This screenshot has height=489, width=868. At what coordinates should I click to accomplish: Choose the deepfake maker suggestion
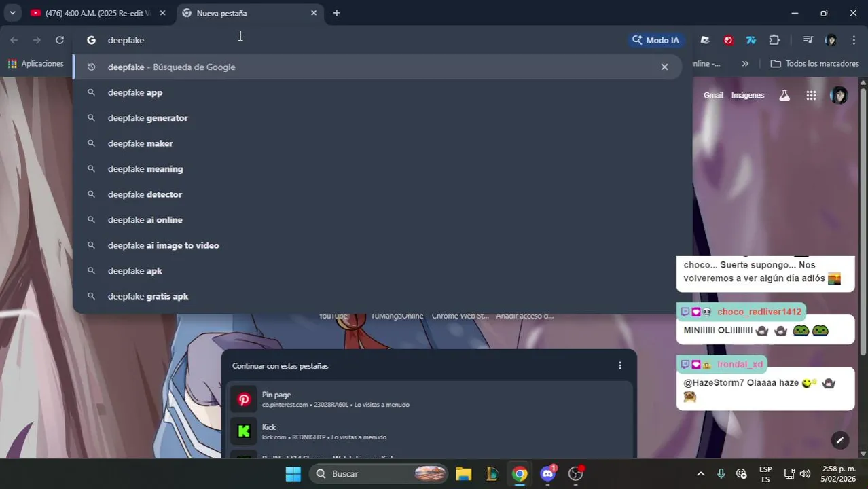click(377, 143)
